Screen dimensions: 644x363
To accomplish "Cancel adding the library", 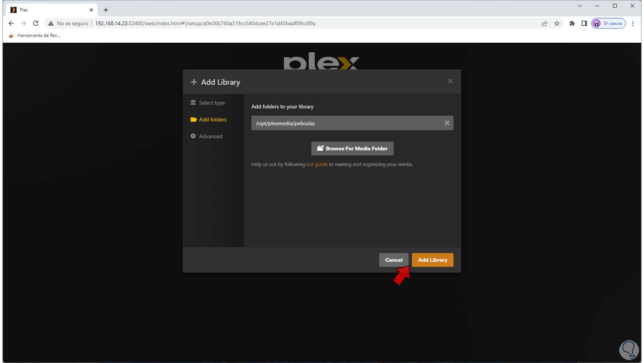I will (394, 260).
